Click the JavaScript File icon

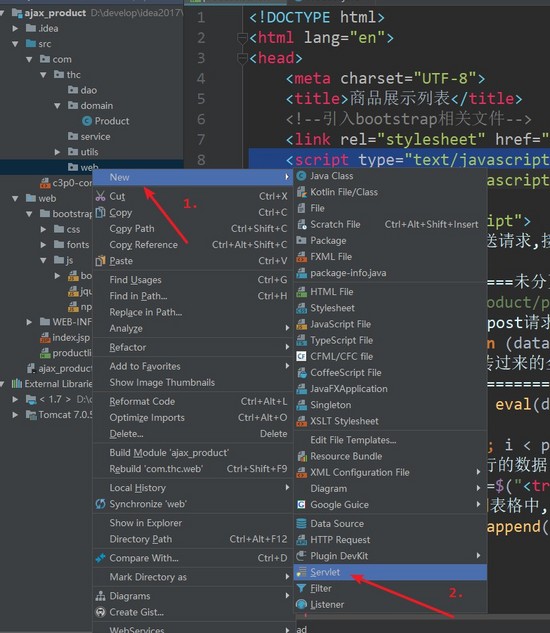301,324
